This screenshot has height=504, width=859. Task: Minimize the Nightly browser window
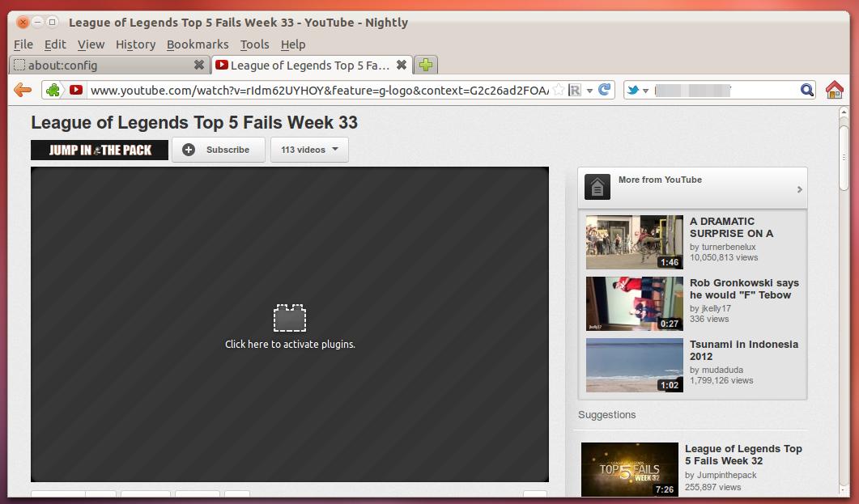click(x=37, y=23)
